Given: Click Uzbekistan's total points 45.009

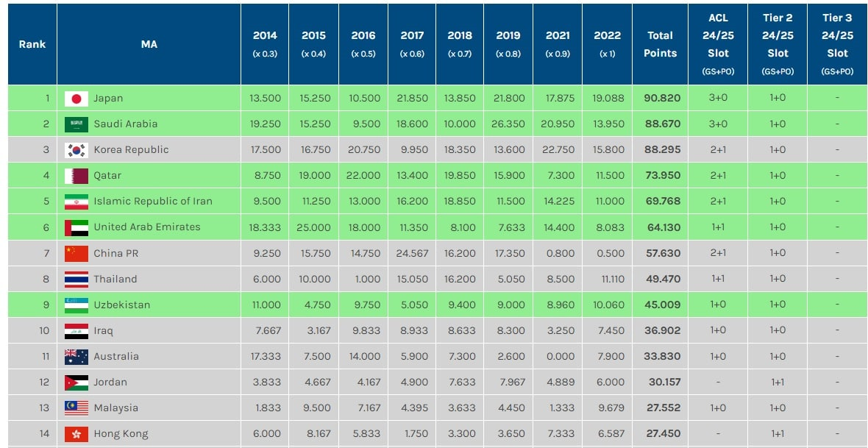Looking at the screenshot, I should 663,305.
